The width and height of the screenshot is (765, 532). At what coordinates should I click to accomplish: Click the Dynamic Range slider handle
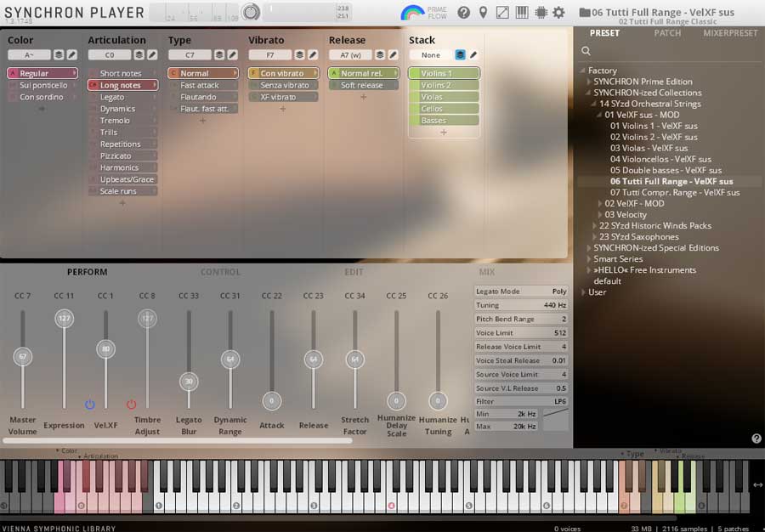pos(230,359)
